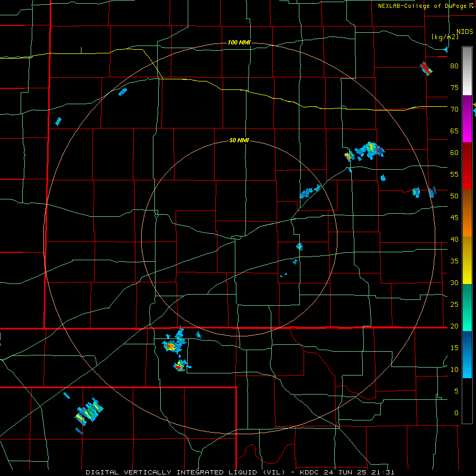Viewport: 476px width, 476px height.
Task: Click the 20 value on the scale
Action: (454, 326)
